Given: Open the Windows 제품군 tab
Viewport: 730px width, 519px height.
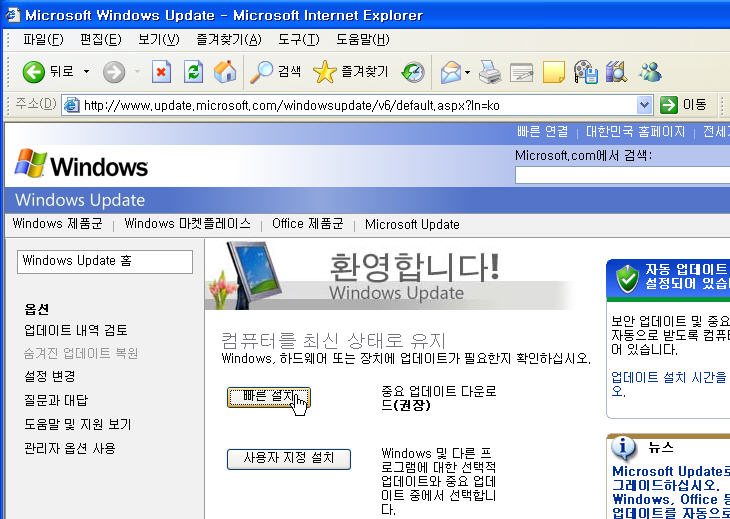Looking at the screenshot, I should pyautogui.click(x=57, y=223).
